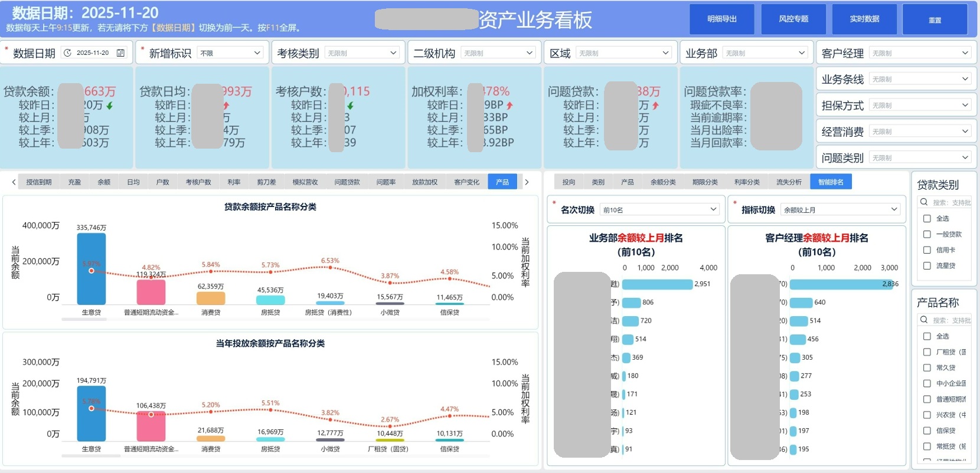The width and height of the screenshot is (980, 473).
Task: Click the 贷款类别 search input field
Action: pos(950,202)
